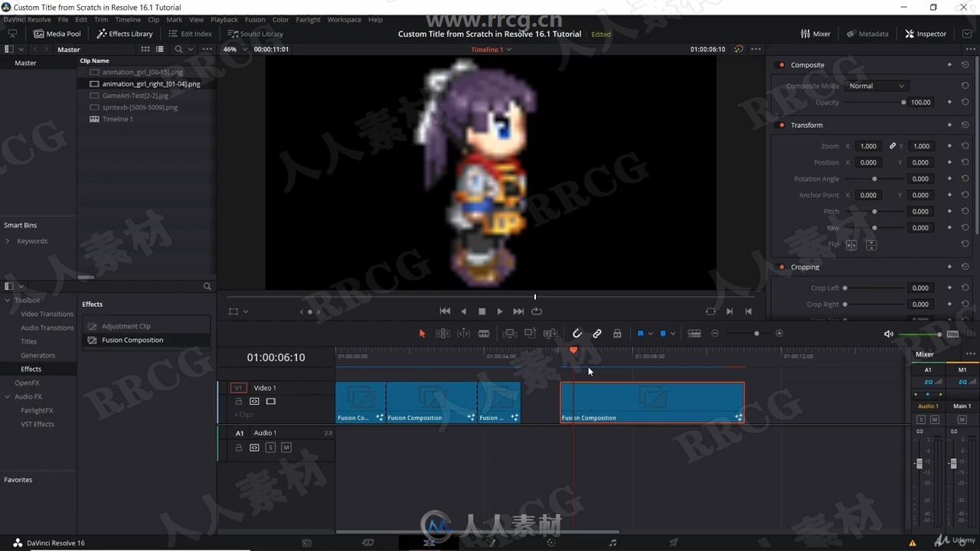Open the Sound Library panel

tap(255, 34)
